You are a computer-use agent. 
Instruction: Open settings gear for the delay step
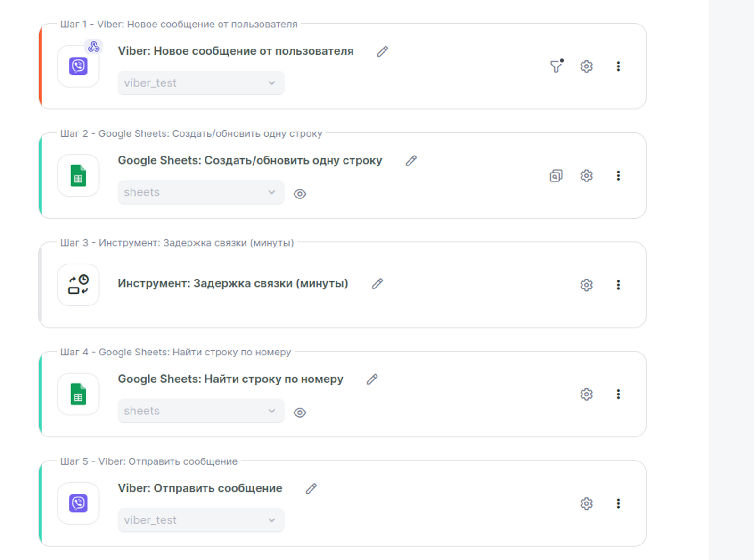(x=586, y=285)
